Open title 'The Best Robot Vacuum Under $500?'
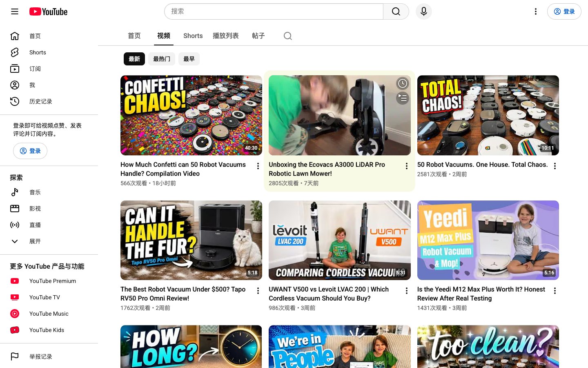588x368 pixels. click(x=183, y=294)
